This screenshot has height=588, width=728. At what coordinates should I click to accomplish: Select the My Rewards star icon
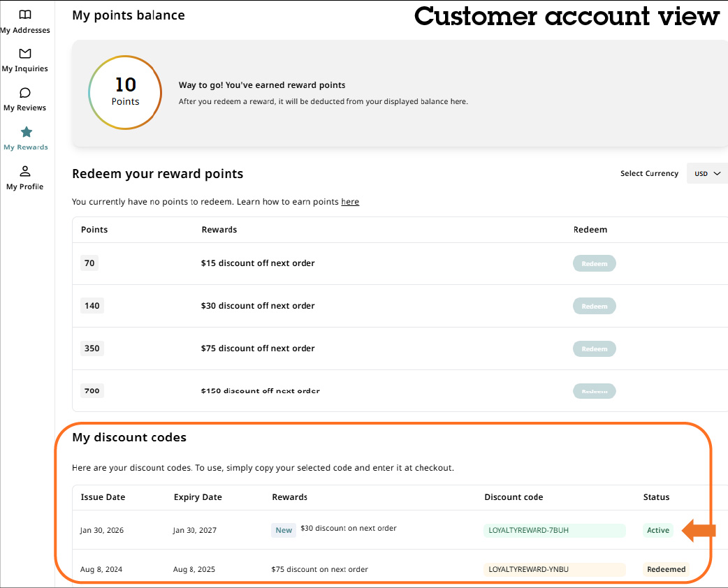coord(26,132)
